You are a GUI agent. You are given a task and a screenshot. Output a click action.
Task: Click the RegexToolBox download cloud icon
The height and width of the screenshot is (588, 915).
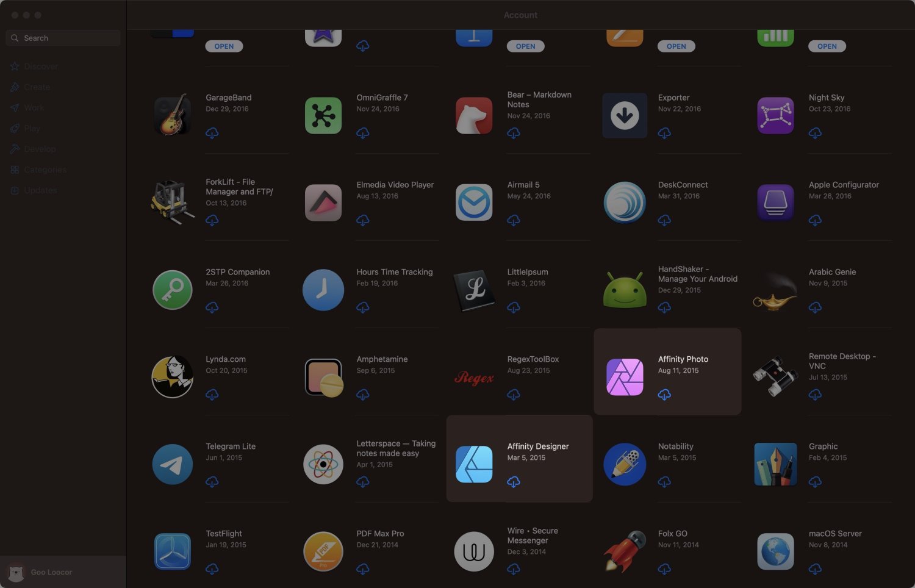coord(514,395)
